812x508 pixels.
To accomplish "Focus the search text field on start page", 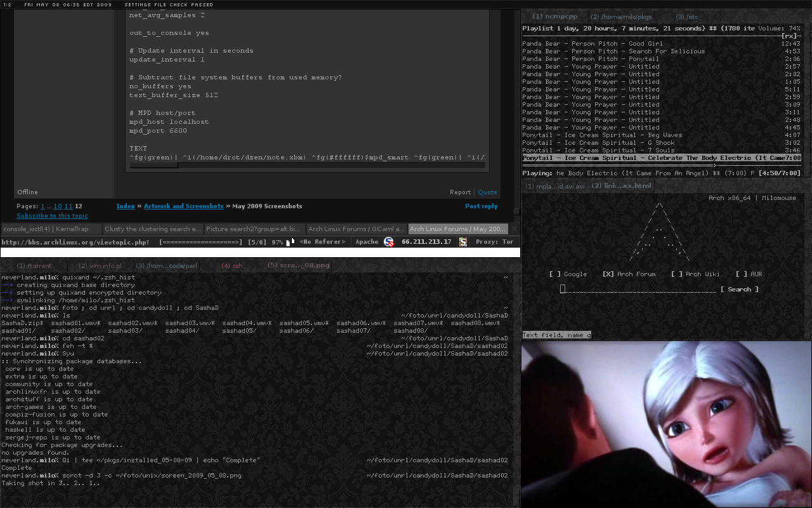I will click(638, 290).
